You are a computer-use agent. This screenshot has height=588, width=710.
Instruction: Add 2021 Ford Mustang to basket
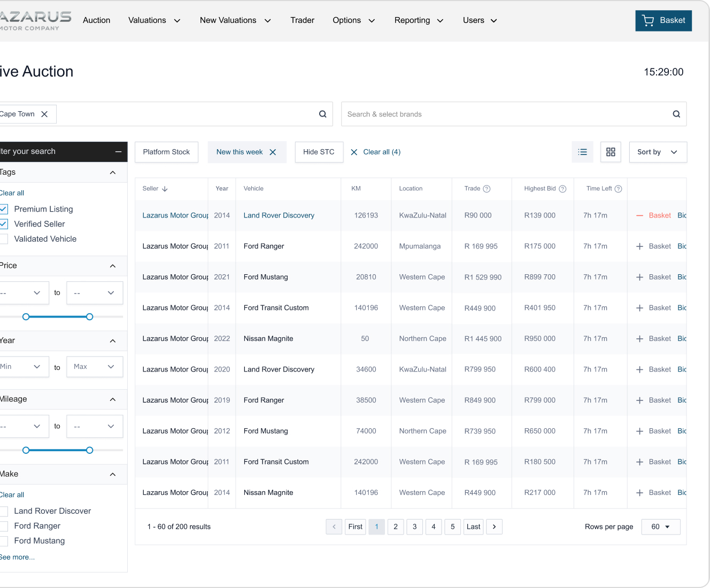[653, 277]
